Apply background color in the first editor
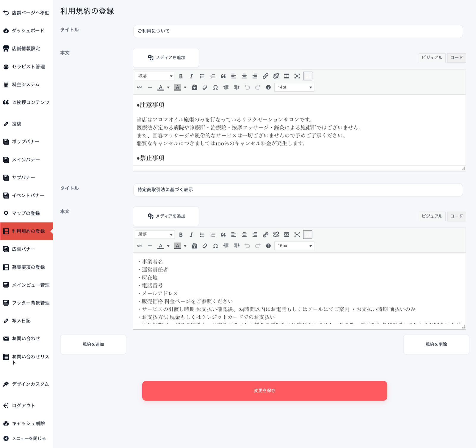This screenshot has width=476, height=448. pos(178,87)
